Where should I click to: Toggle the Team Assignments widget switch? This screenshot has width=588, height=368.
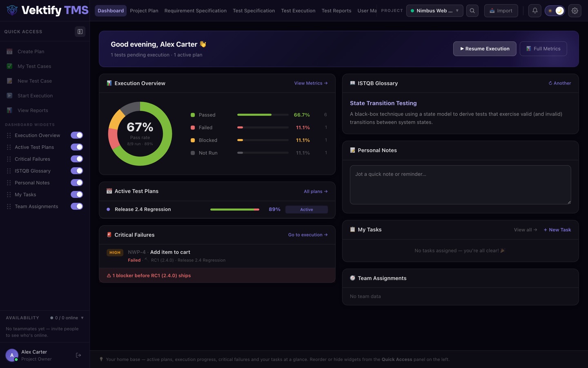[77, 206]
